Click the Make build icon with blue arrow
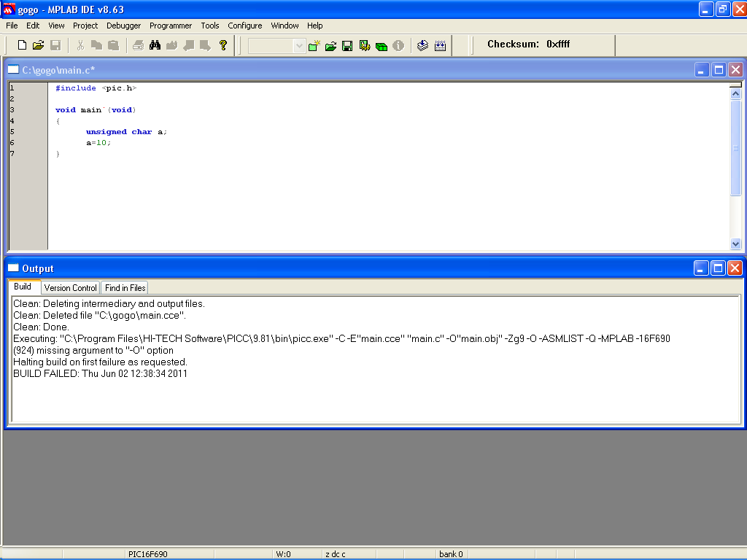 point(422,46)
